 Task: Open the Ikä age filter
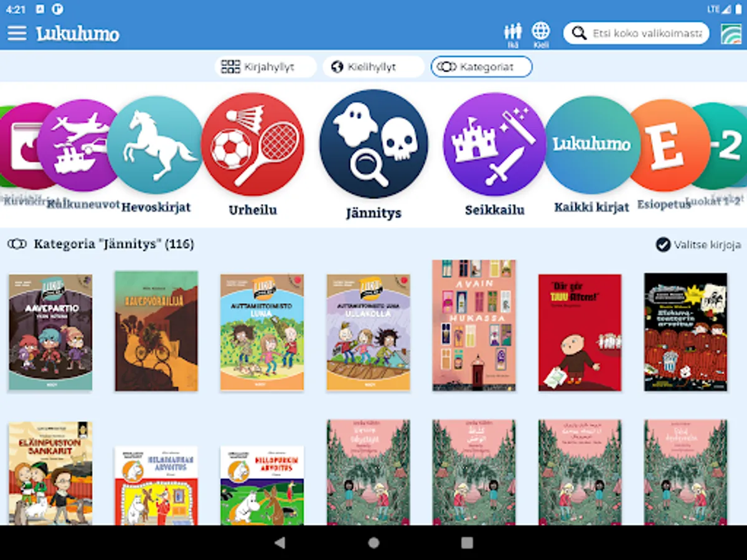pyautogui.click(x=512, y=35)
